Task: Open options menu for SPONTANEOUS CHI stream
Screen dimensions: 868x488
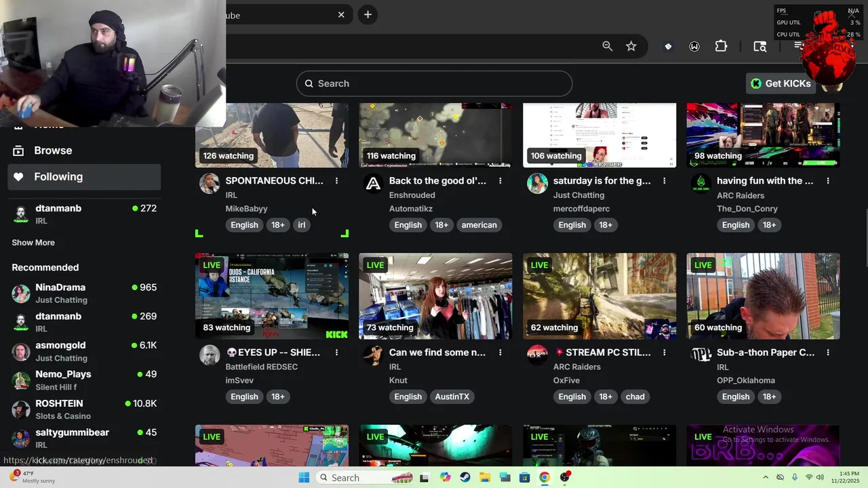Action: [x=336, y=181]
